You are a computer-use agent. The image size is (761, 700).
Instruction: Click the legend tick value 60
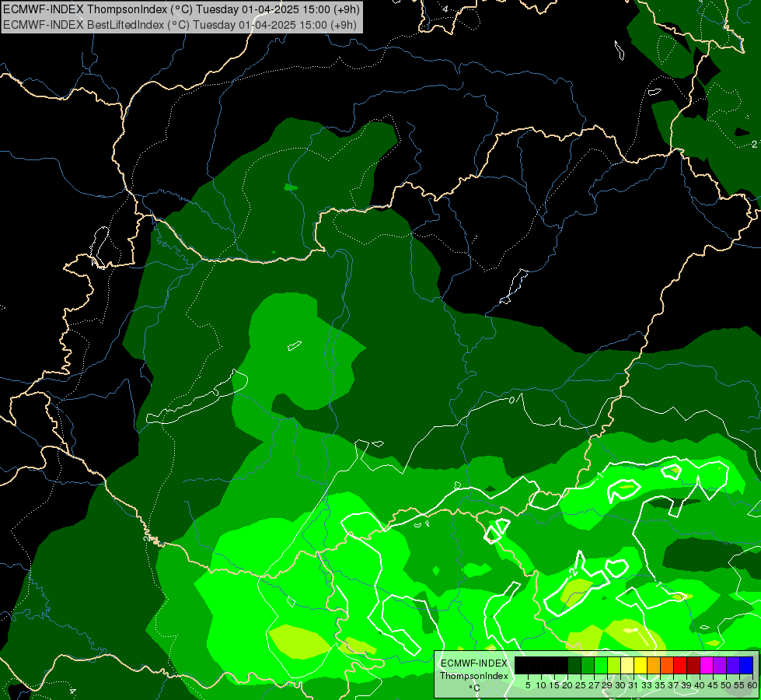(752, 685)
